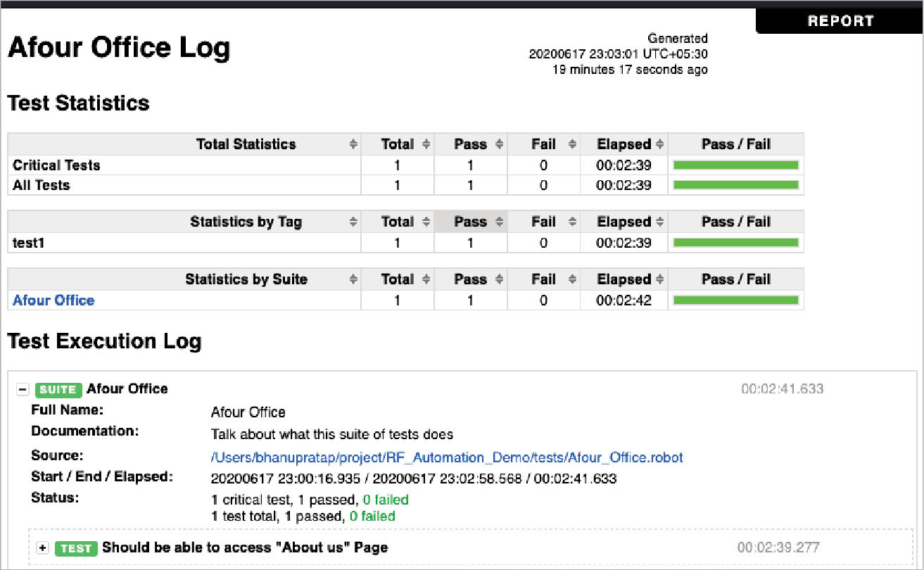This screenshot has height=570, width=924.
Task: Toggle the SUITE badge to collapse details
Action: [x=58, y=389]
